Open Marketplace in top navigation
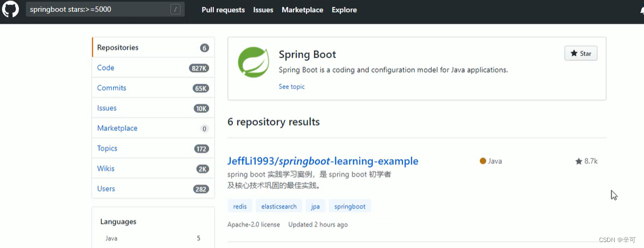Viewport: 644px width, 248px height. pos(302,10)
